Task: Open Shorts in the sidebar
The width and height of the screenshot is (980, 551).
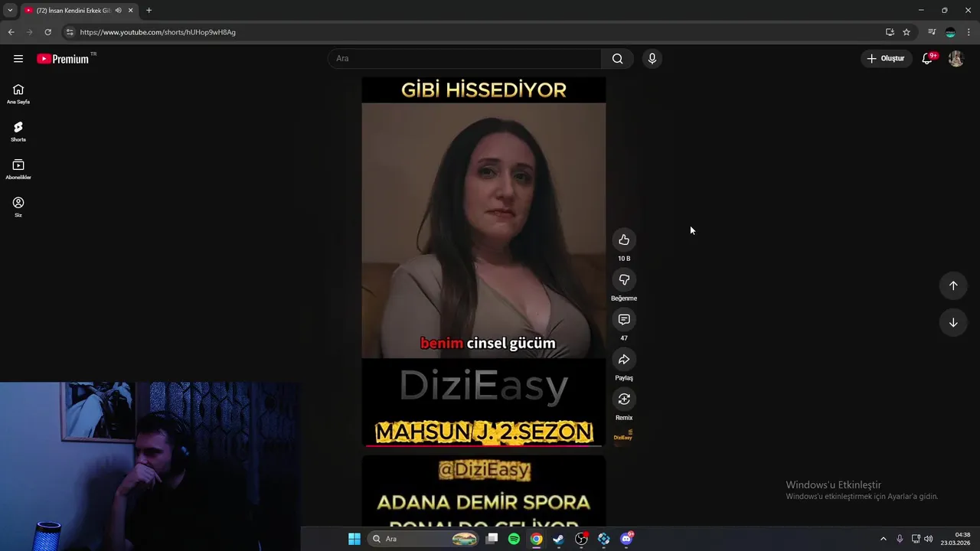Action: [18, 131]
